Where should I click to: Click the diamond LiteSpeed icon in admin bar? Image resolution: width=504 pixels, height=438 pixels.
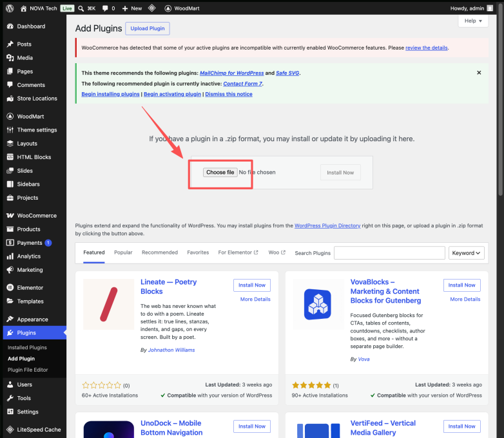[x=151, y=8]
